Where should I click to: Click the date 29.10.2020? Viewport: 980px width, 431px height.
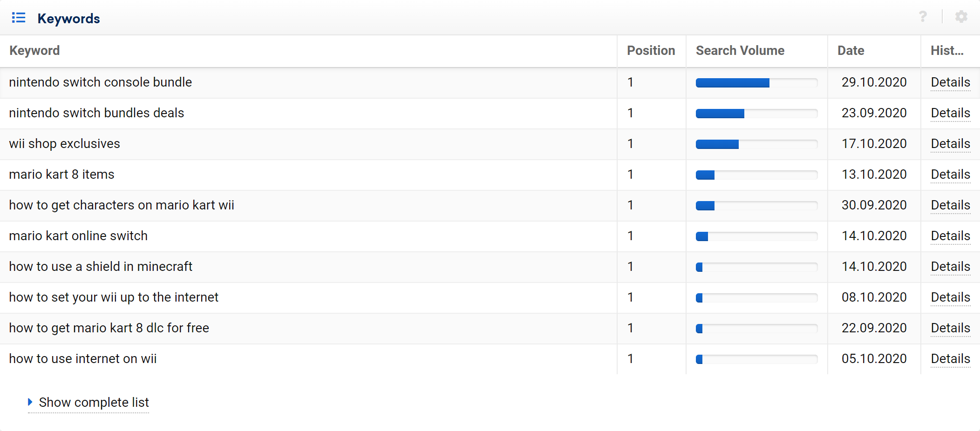(874, 82)
